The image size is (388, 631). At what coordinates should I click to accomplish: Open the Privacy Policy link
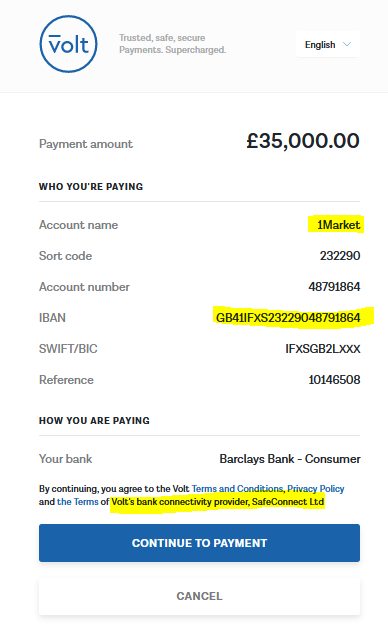[316, 489]
